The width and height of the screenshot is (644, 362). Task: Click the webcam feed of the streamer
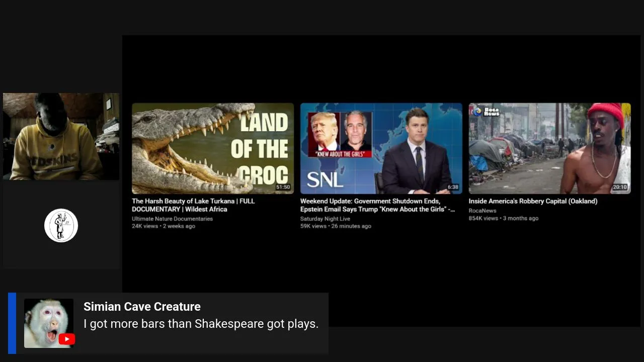pos(61,136)
